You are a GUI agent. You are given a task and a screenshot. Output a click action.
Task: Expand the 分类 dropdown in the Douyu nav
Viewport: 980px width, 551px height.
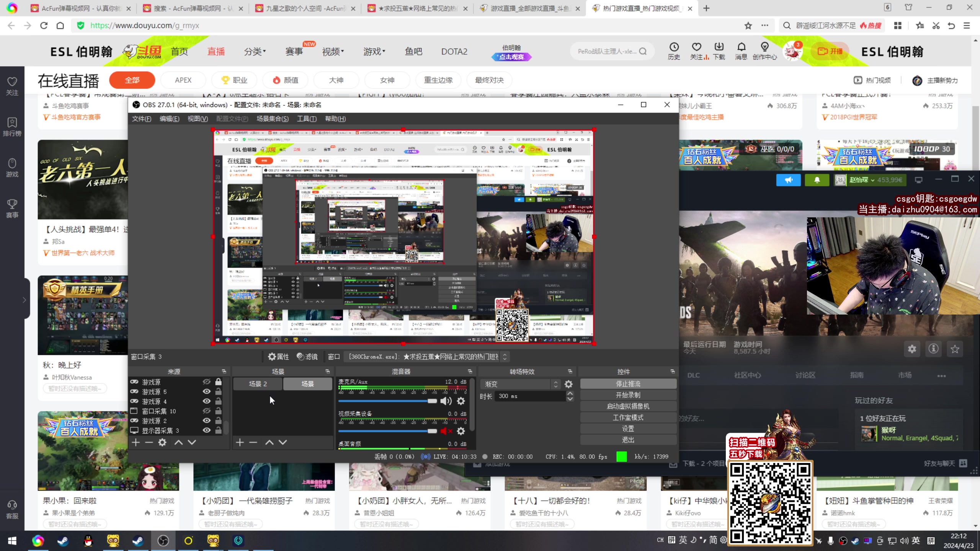click(255, 52)
